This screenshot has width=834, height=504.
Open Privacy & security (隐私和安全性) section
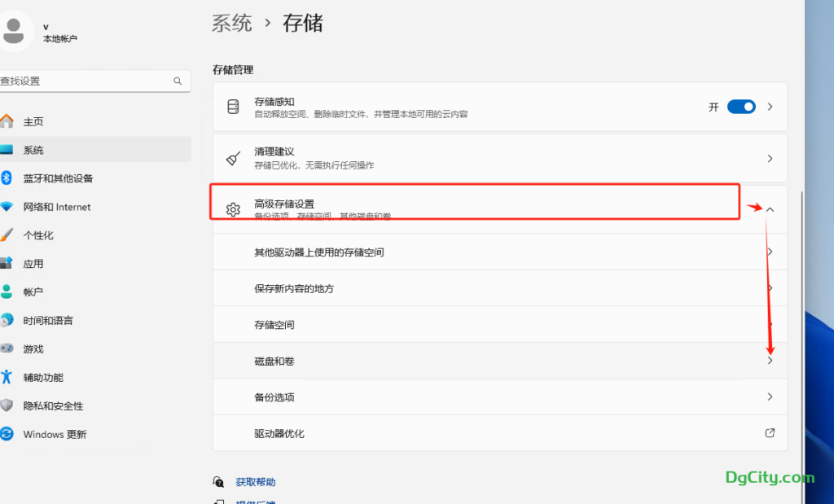tap(53, 405)
